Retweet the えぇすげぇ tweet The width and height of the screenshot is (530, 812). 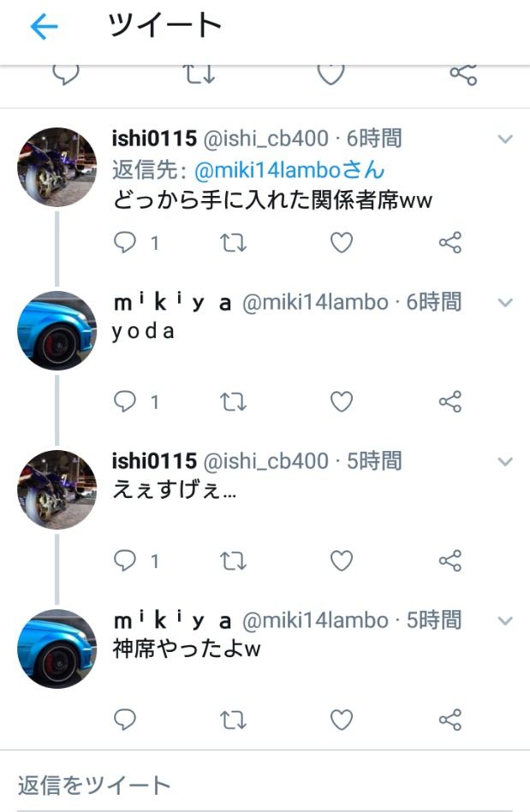233,560
